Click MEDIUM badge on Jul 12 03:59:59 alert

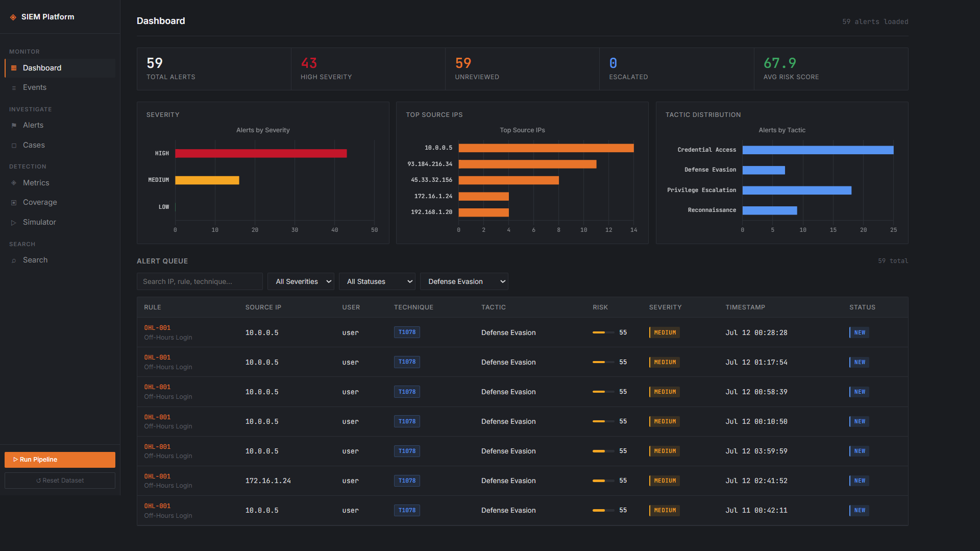(x=665, y=451)
